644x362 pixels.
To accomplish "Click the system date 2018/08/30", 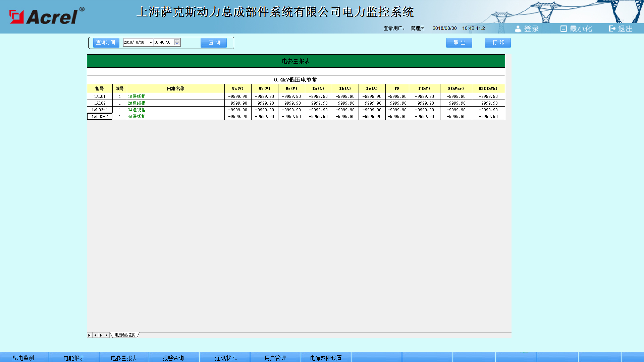I will (x=445, y=28).
